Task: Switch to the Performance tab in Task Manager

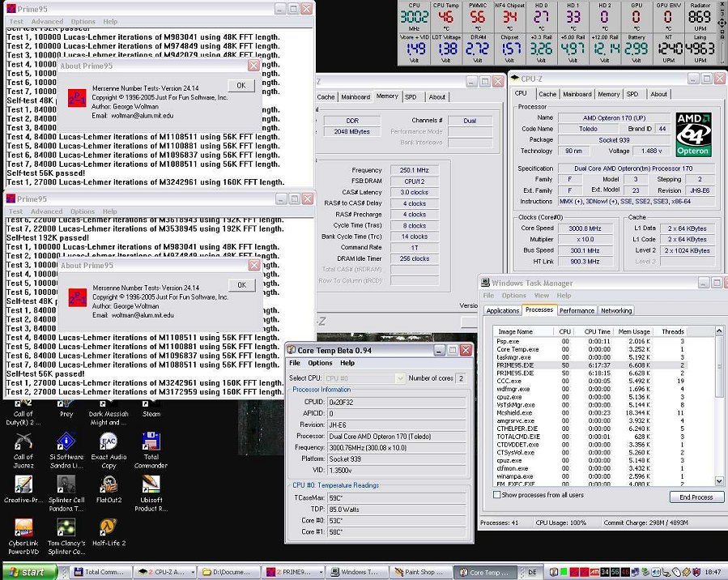Action: (x=577, y=311)
